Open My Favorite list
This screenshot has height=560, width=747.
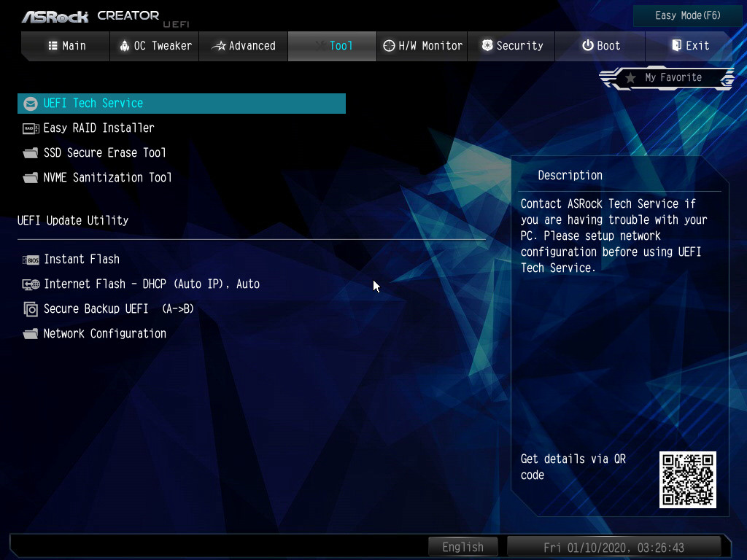667,78
